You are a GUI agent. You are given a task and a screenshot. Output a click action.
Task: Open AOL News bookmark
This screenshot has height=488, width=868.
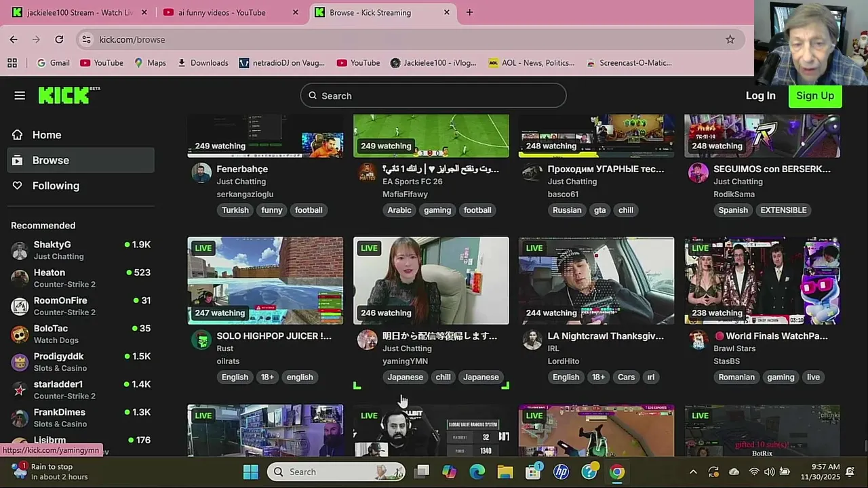pos(531,62)
